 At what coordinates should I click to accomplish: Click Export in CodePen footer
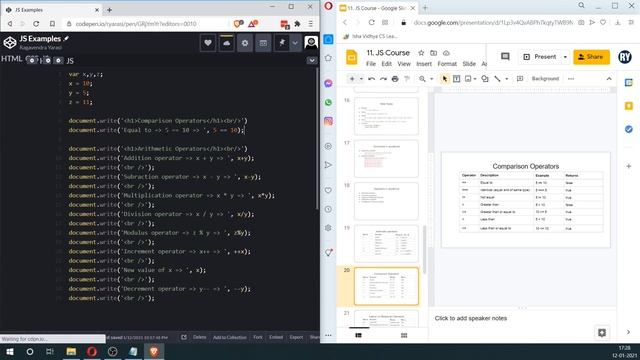(x=296, y=337)
